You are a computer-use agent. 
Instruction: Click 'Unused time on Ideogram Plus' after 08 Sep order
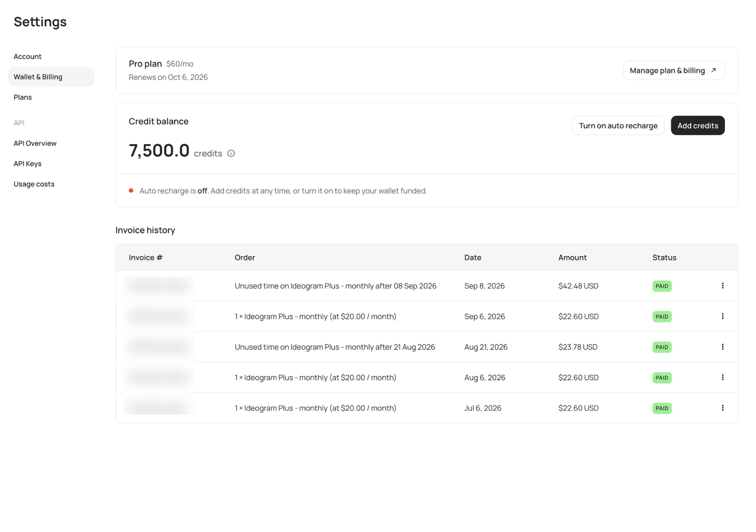[x=335, y=286]
